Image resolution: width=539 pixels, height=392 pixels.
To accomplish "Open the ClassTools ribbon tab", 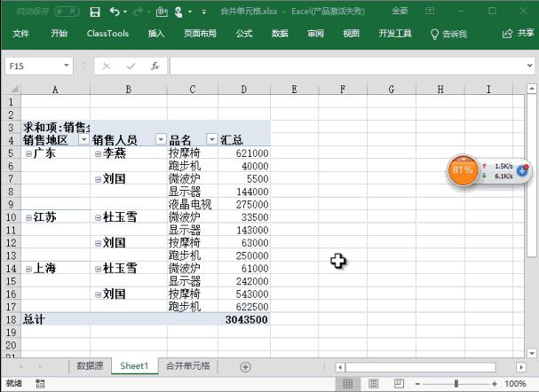I will click(x=107, y=34).
